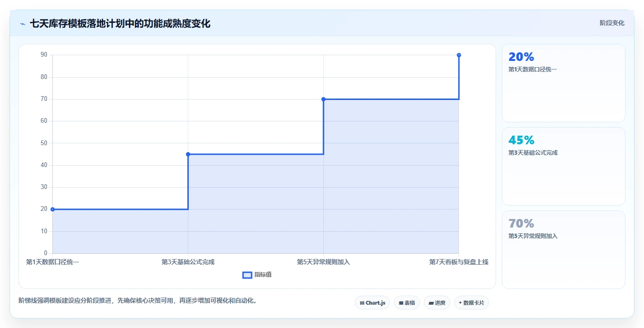Click the 表格 tag chip
The width and height of the screenshot is (644, 328).
coord(407,303)
